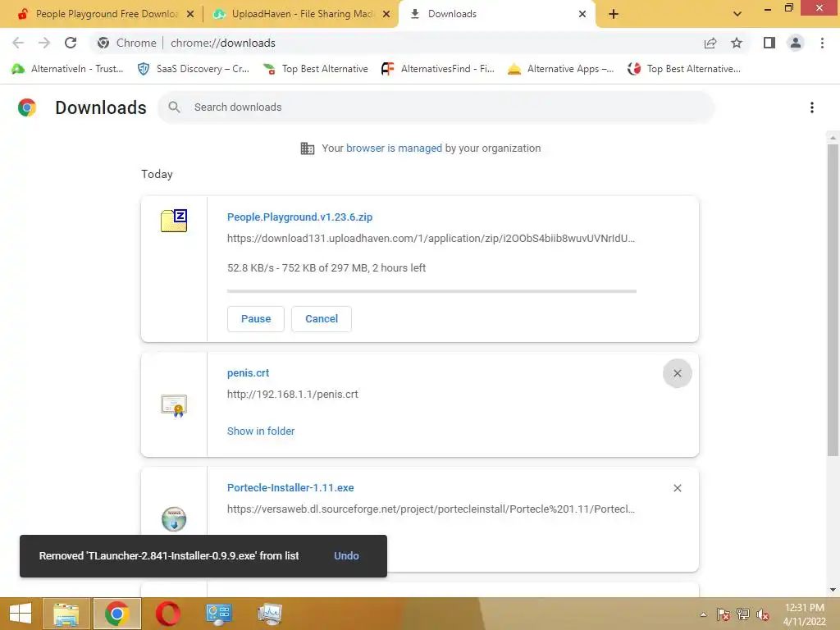
Task: Click the Google Chrome taskbar icon
Action: (x=117, y=614)
